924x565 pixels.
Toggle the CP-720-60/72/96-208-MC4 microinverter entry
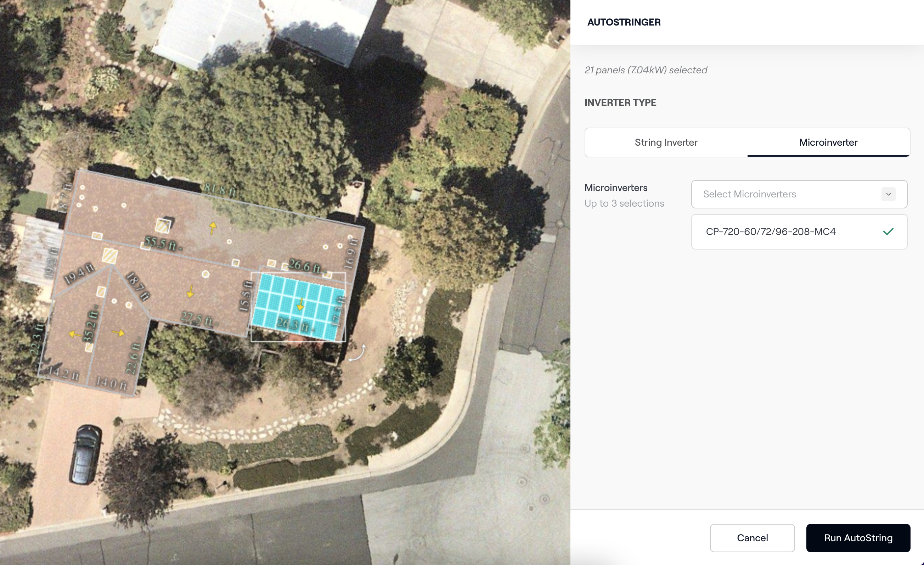pos(799,232)
